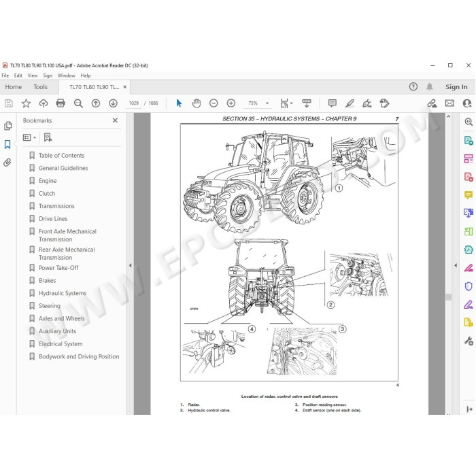
Task: Select the arrow Selection tool
Action: [x=179, y=103]
